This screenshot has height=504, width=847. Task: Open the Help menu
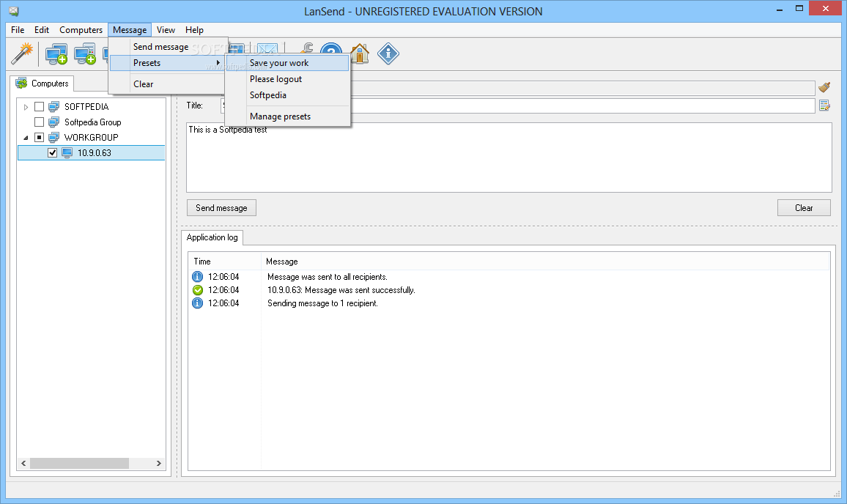(194, 30)
